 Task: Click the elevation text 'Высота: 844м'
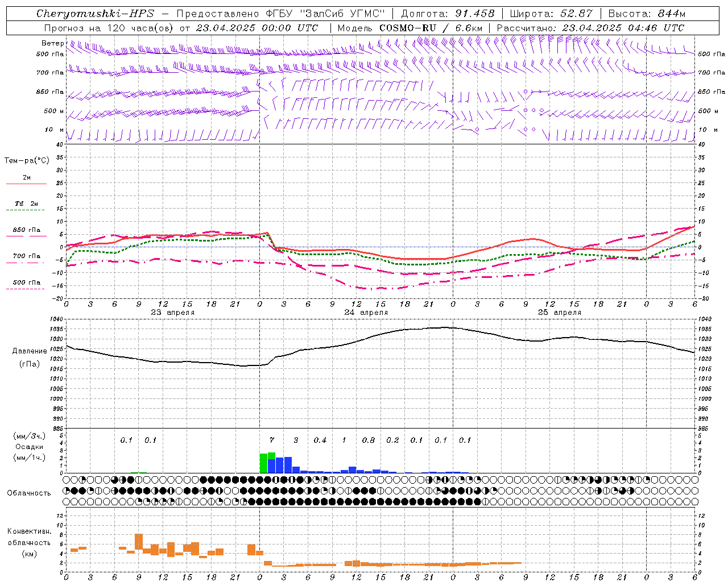pyautogui.click(x=647, y=14)
